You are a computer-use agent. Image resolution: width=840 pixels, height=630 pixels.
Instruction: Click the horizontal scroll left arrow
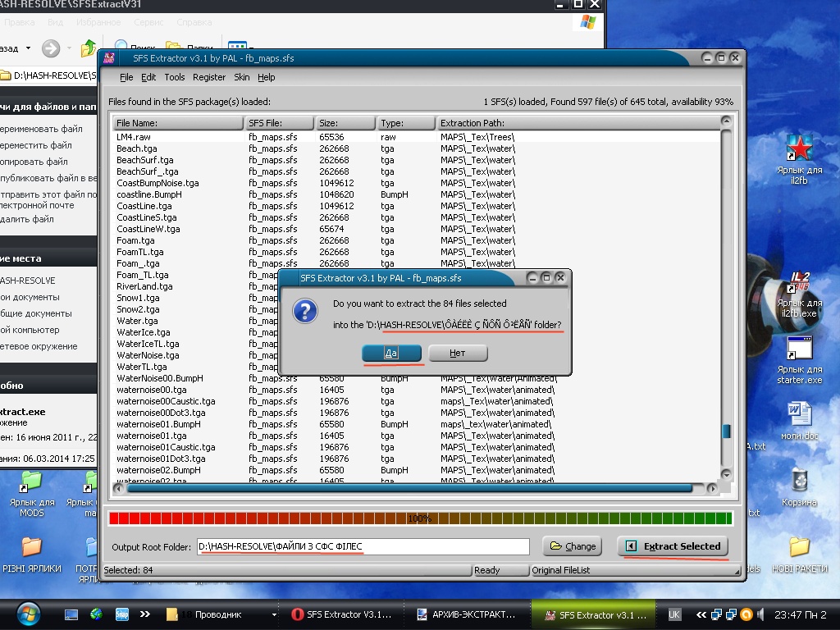pos(119,488)
